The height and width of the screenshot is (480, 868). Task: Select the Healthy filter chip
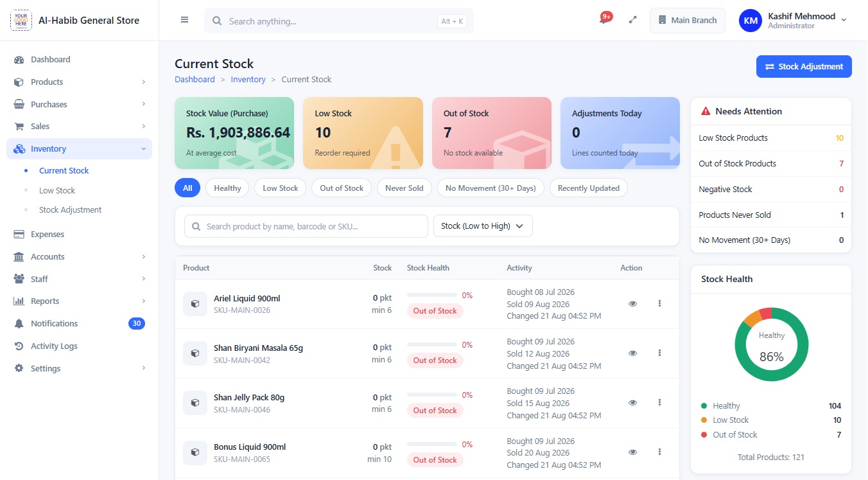point(227,188)
